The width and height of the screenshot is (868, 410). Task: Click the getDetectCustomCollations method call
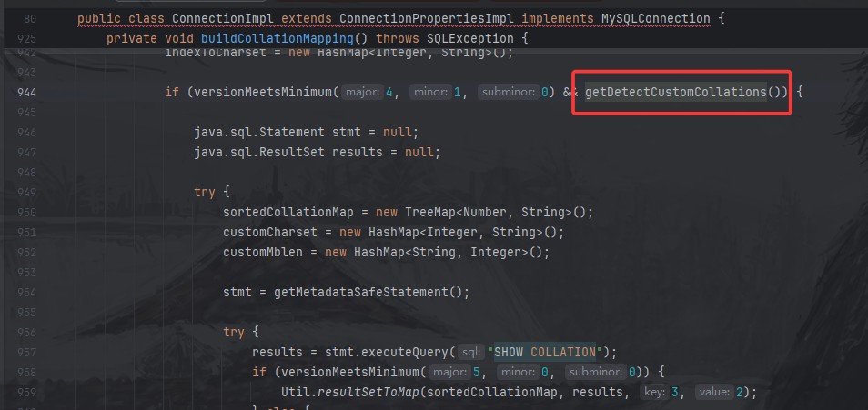[675, 93]
